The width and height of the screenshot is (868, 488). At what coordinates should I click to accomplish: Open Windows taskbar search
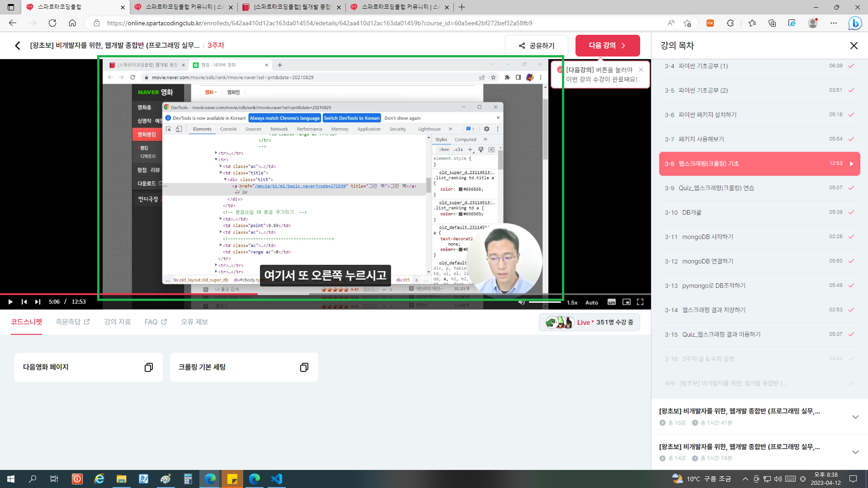(x=33, y=479)
